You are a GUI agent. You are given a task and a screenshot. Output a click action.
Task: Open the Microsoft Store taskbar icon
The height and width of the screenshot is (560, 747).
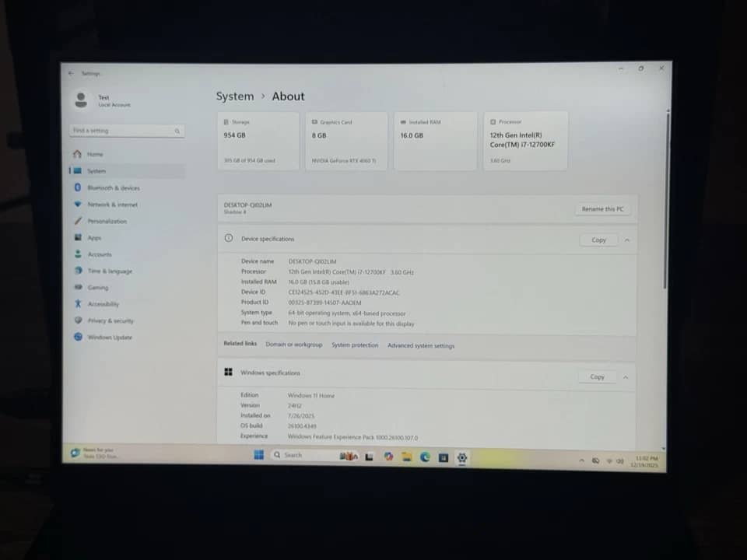[x=443, y=457]
